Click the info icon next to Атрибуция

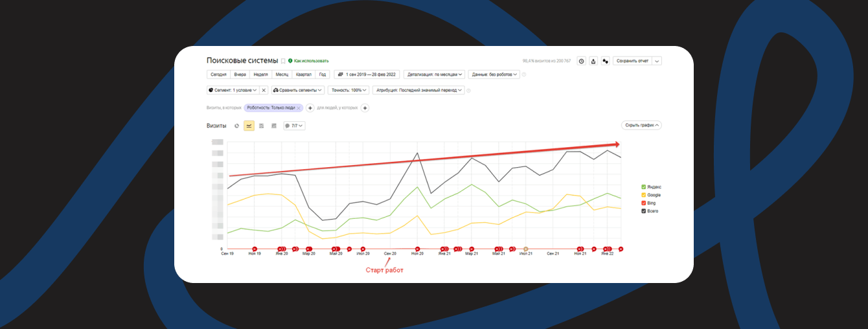coord(468,90)
